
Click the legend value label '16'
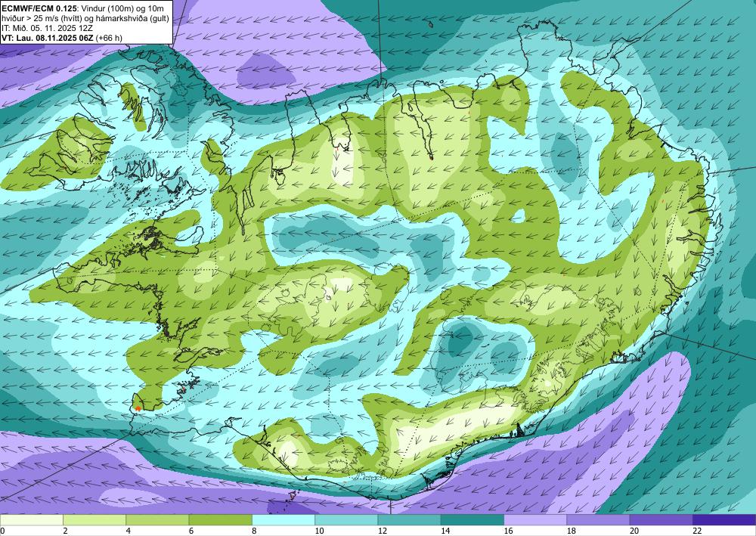click(508, 531)
